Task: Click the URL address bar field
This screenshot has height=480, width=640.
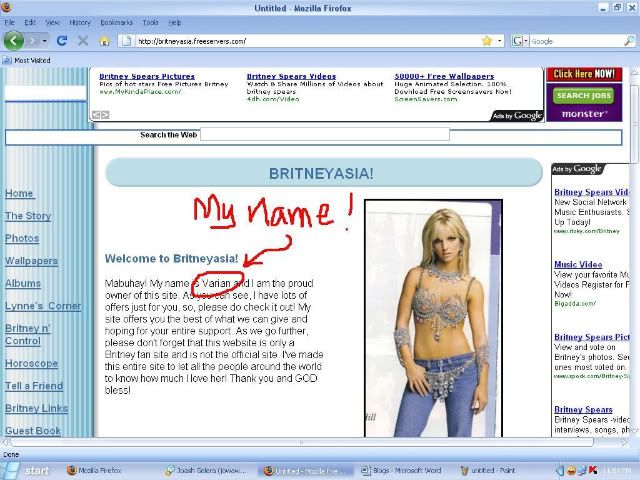Action: click(308, 41)
